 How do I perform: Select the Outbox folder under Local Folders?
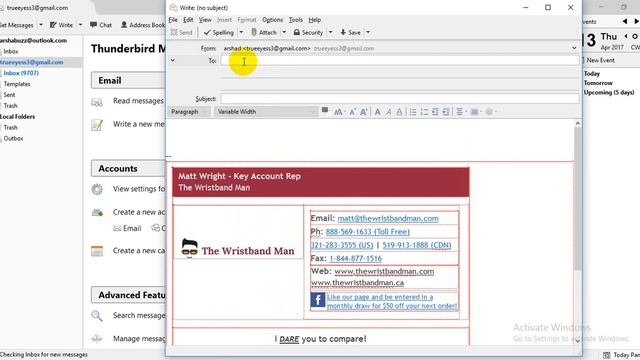click(13, 138)
